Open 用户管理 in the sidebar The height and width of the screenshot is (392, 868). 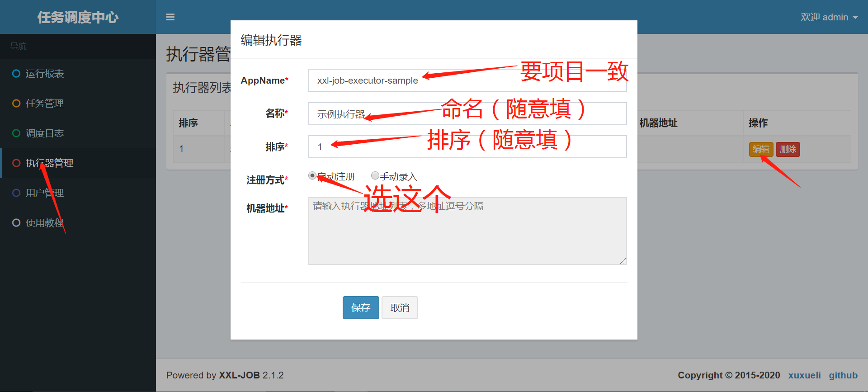pyautogui.click(x=45, y=193)
